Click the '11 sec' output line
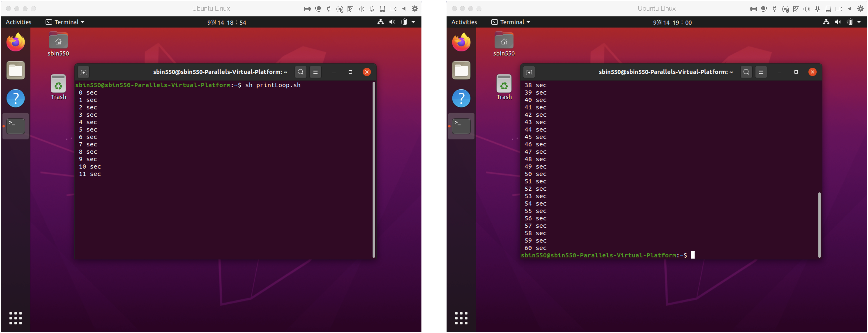 coord(90,174)
